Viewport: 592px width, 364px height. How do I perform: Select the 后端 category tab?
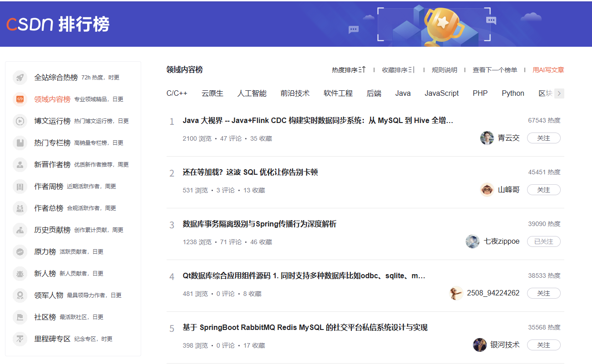tap(374, 93)
